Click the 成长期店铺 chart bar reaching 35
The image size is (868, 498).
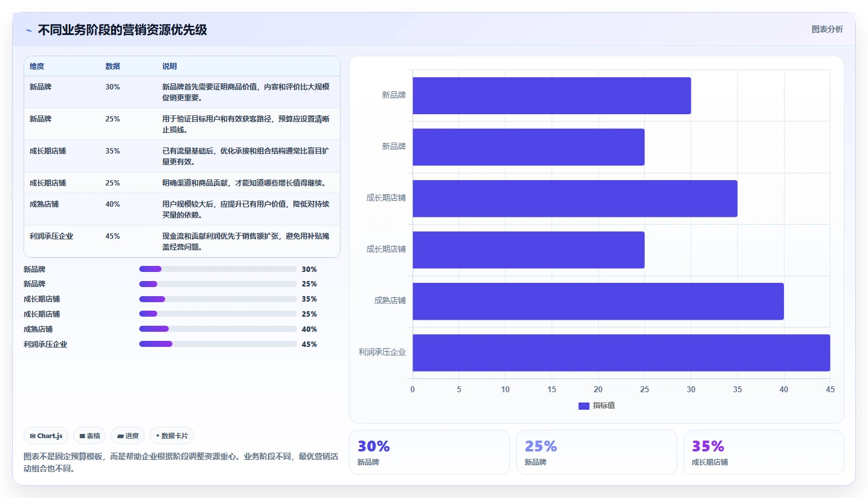(575, 198)
